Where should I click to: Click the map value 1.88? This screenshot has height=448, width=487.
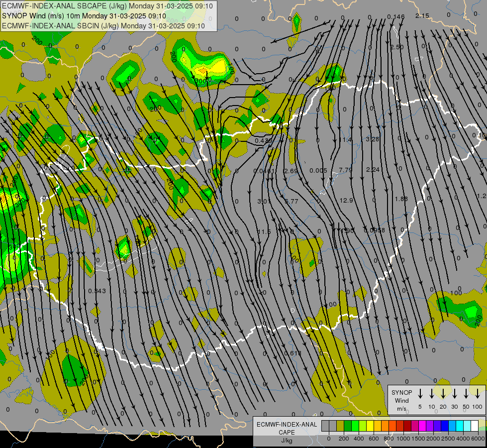pyautogui.click(x=401, y=199)
